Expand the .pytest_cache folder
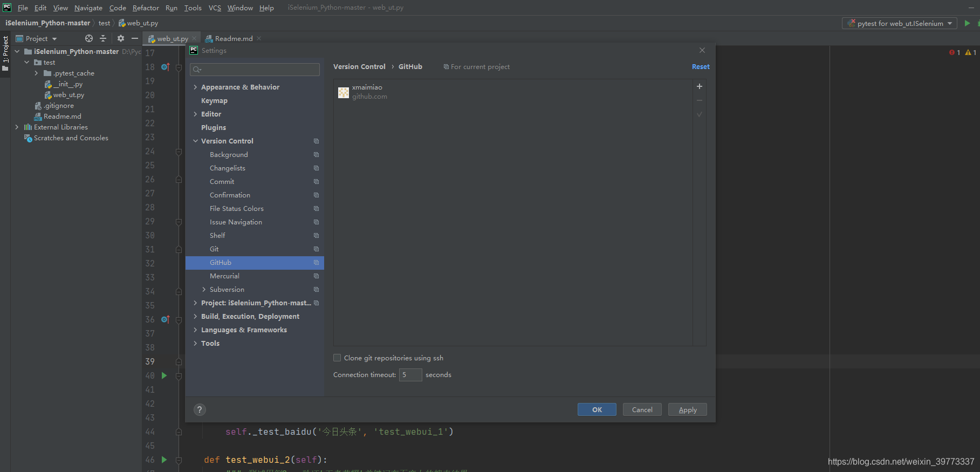The height and width of the screenshot is (472, 980). coord(36,73)
